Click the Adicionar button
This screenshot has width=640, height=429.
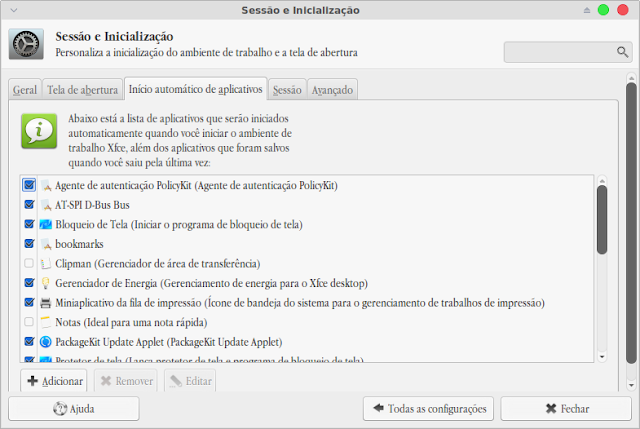(x=54, y=381)
